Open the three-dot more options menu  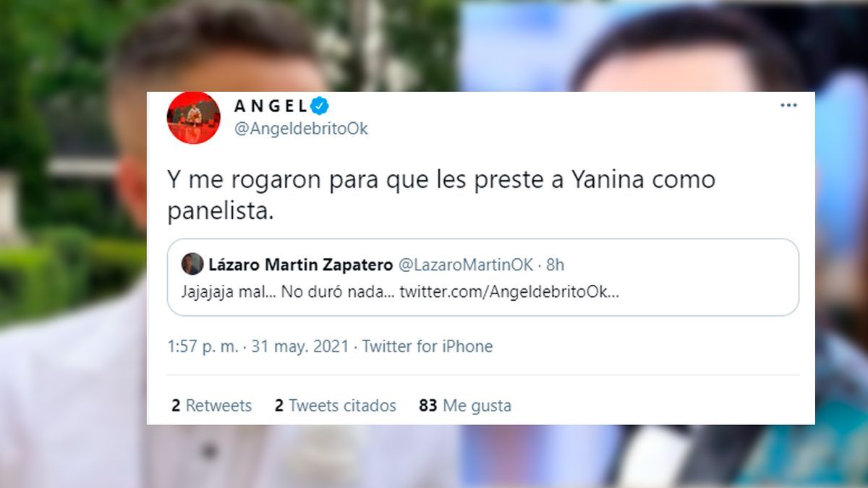(x=788, y=106)
